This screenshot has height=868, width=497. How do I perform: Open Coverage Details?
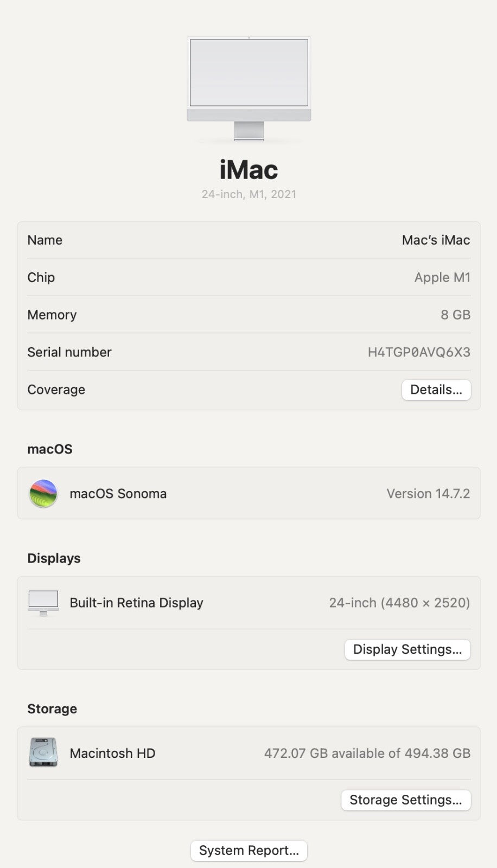point(436,390)
